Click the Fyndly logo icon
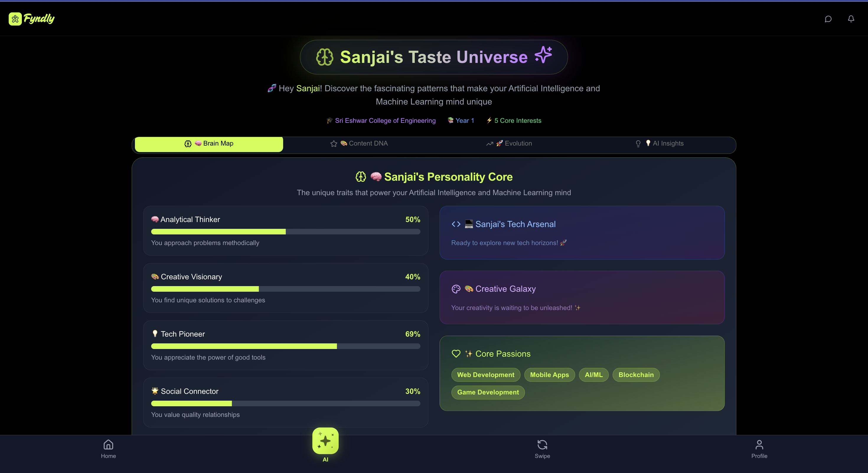Screen dimensions: 868x473 pos(15,19)
